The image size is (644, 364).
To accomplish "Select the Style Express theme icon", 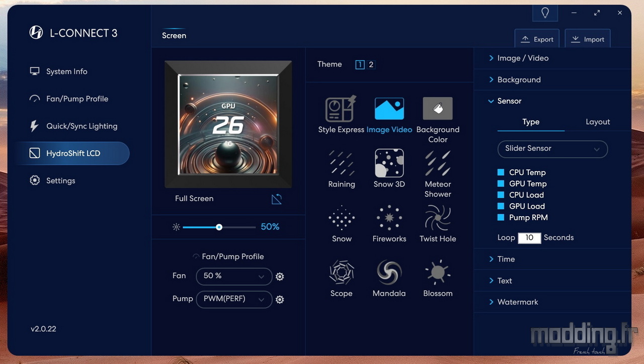I will click(341, 109).
